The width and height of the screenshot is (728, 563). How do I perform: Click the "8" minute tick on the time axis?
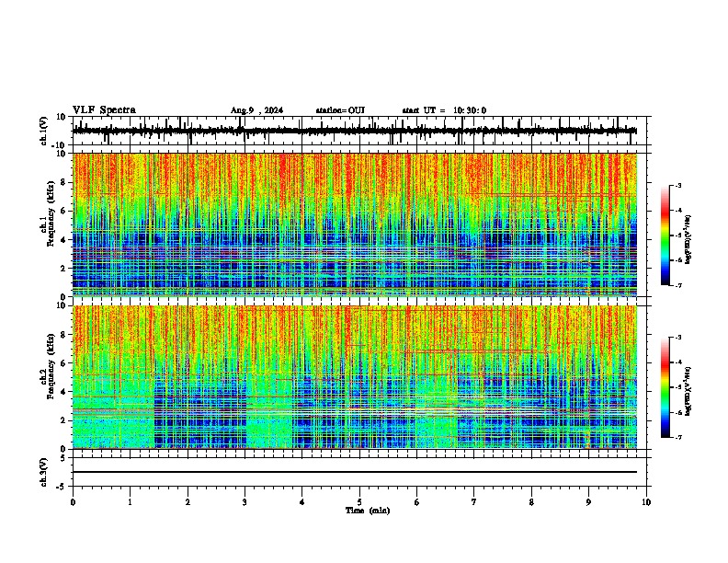pos(531,502)
